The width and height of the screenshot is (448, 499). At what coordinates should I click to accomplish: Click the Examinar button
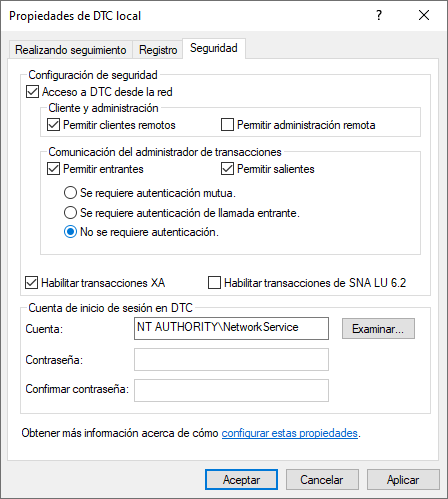378,329
